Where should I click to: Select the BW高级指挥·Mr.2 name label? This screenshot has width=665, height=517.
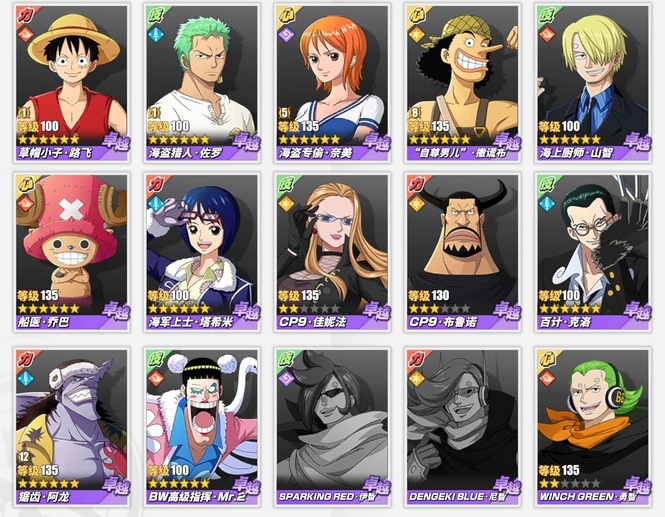click(191, 497)
